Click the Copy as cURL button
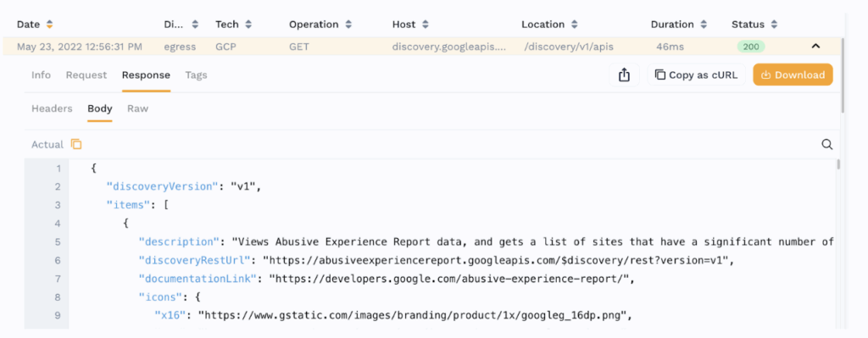The width and height of the screenshot is (868, 338). (697, 75)
